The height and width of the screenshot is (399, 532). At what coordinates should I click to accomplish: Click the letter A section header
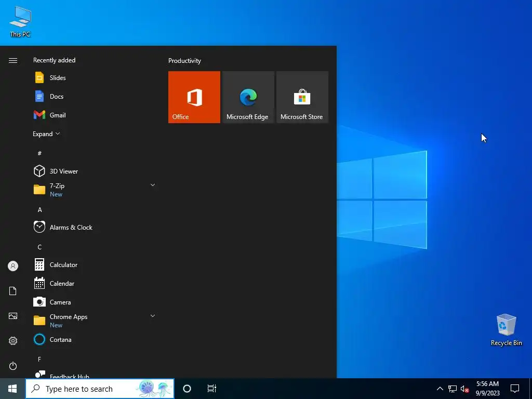tap(39, 210)
